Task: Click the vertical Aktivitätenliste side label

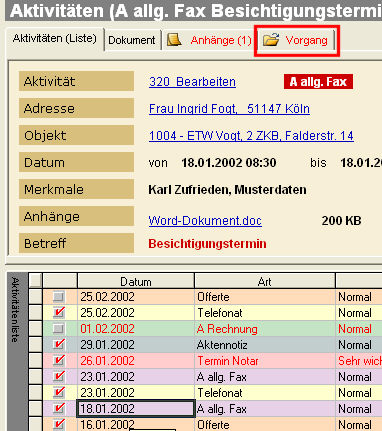Action: 16,310
